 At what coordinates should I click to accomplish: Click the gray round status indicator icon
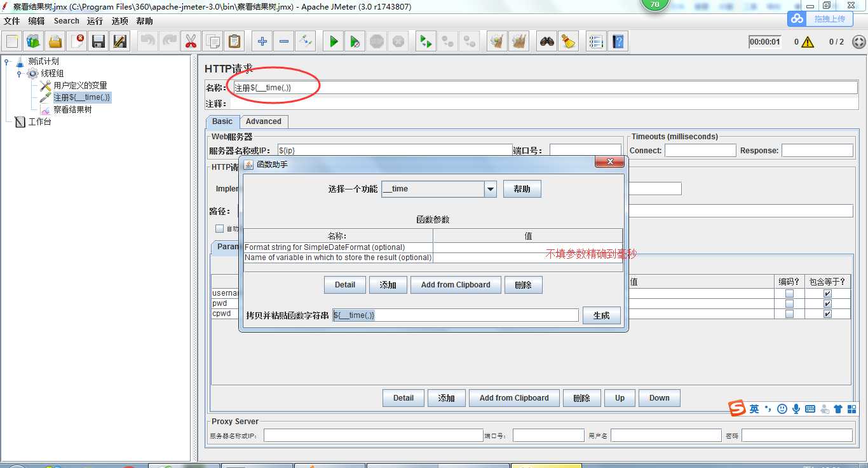[x=858, y=42]
